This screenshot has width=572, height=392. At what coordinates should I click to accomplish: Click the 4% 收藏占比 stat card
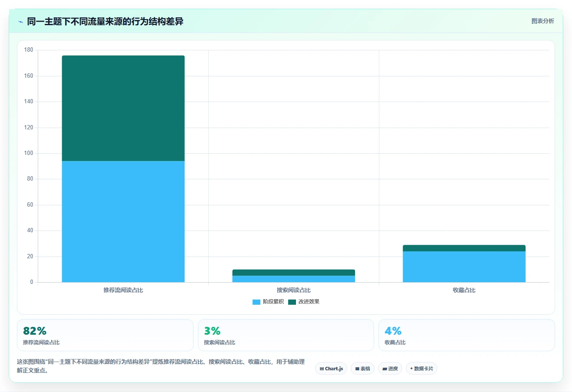click(x=467, y=335)
